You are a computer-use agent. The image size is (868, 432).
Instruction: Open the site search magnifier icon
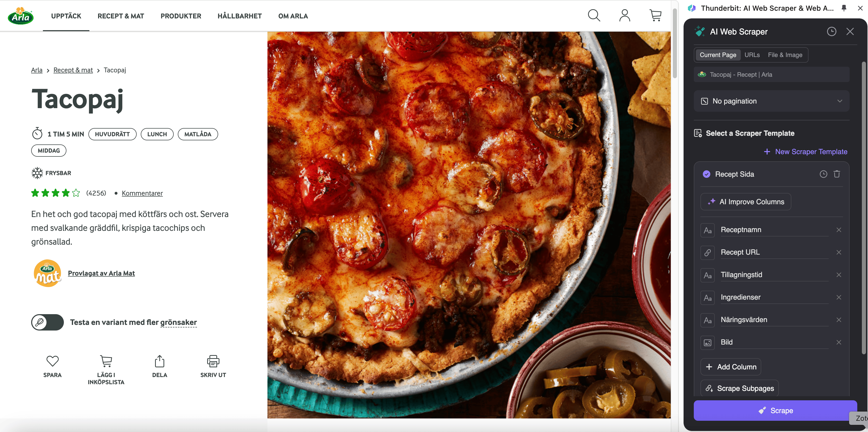[x=594, y=16]
